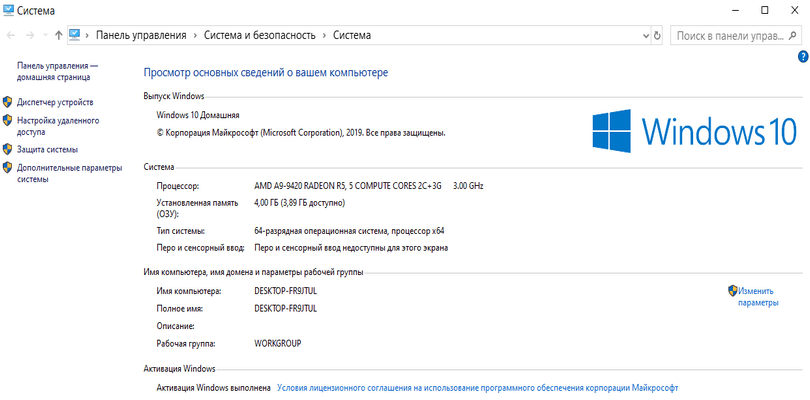Click the computer icon in address bar

pos(75,35)
